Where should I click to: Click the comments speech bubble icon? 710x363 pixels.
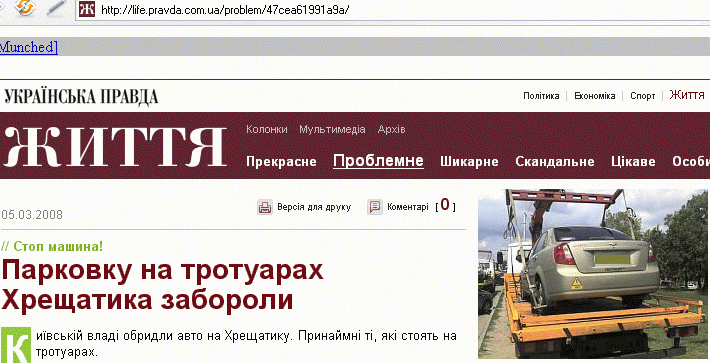point(375,207)
